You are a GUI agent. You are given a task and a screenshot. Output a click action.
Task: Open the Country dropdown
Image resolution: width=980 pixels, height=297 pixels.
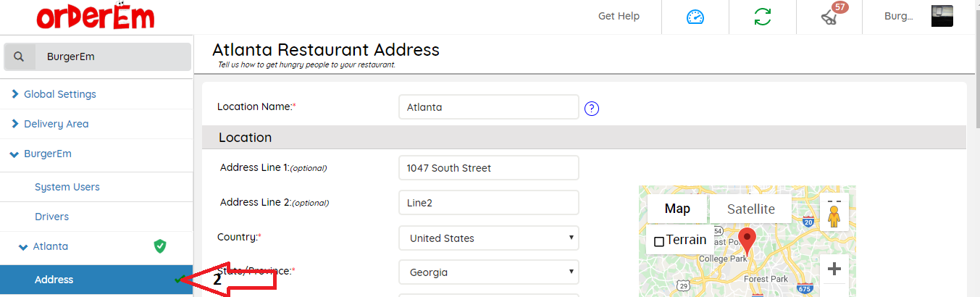click(489, 238)
